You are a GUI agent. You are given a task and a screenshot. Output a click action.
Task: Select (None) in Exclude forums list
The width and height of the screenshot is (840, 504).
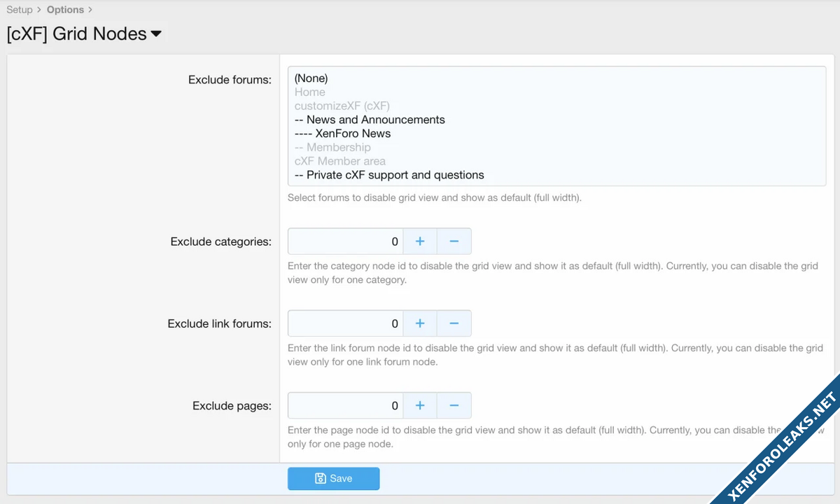[311, 78]
